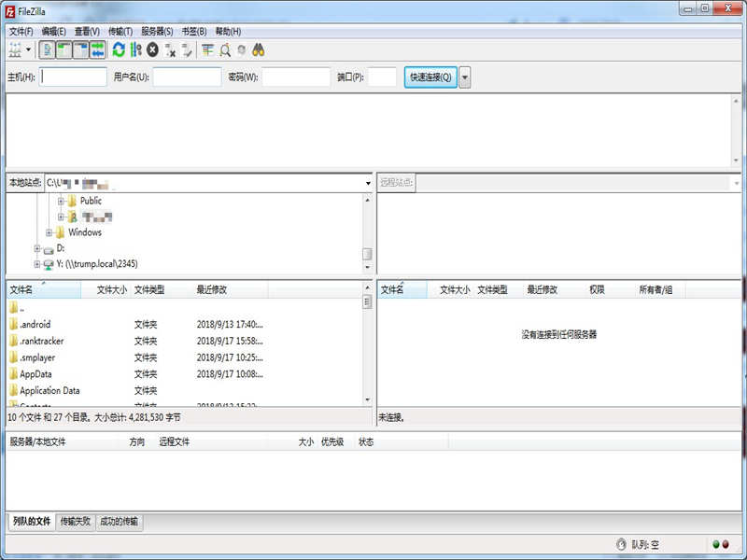Cancel current operation with black X icon
This screenshot has height=560, width=747.
click(152, 49)
